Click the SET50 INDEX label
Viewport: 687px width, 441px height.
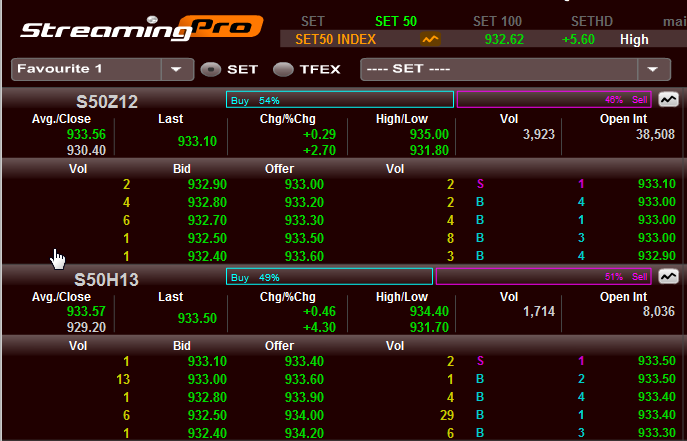coord(336,39)
